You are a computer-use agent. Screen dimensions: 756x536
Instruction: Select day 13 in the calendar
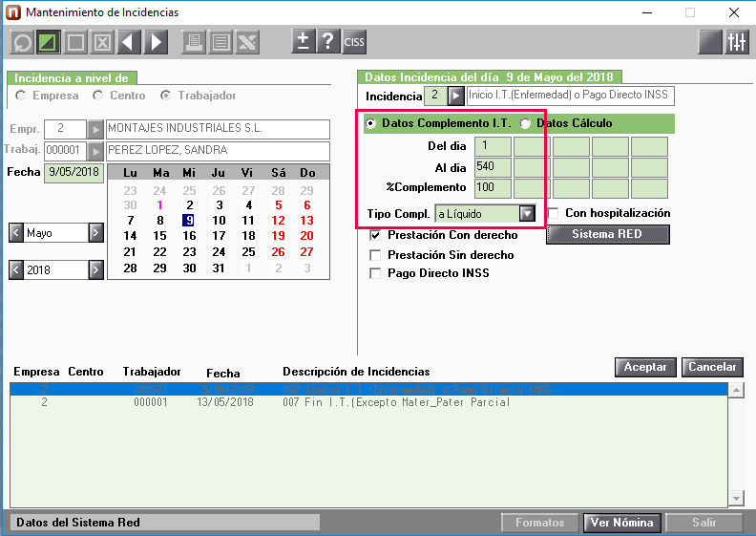click(x=306, y=221)
